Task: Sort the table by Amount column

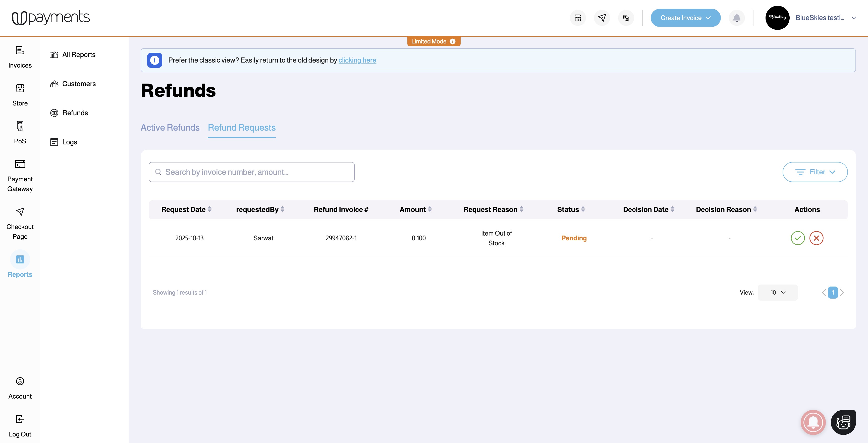Action: tap(430, 209)
